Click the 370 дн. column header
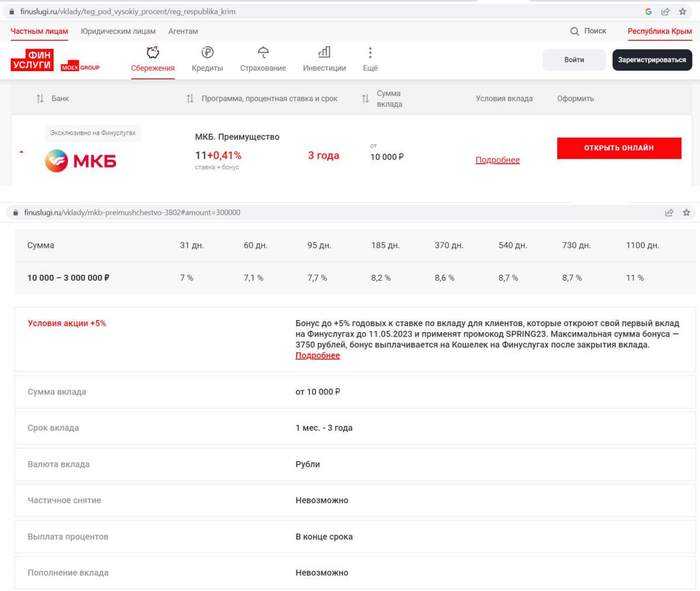 [449, 245]
